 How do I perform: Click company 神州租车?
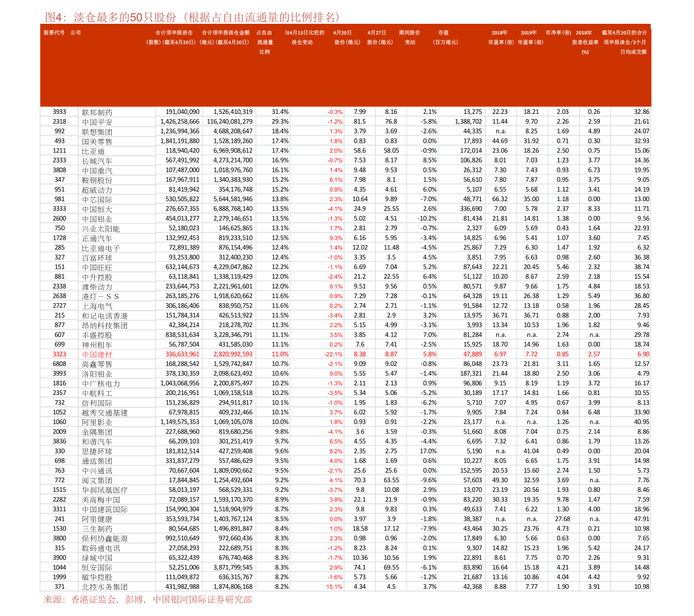[97, 345]
